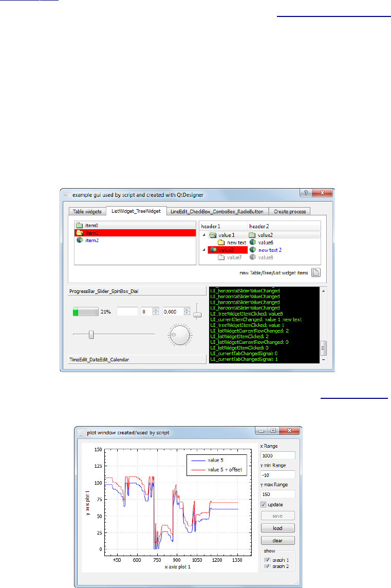The image size is (391, 588).
Task: Click the greyed folder icon of value7
Action: [x=221, y=257]
